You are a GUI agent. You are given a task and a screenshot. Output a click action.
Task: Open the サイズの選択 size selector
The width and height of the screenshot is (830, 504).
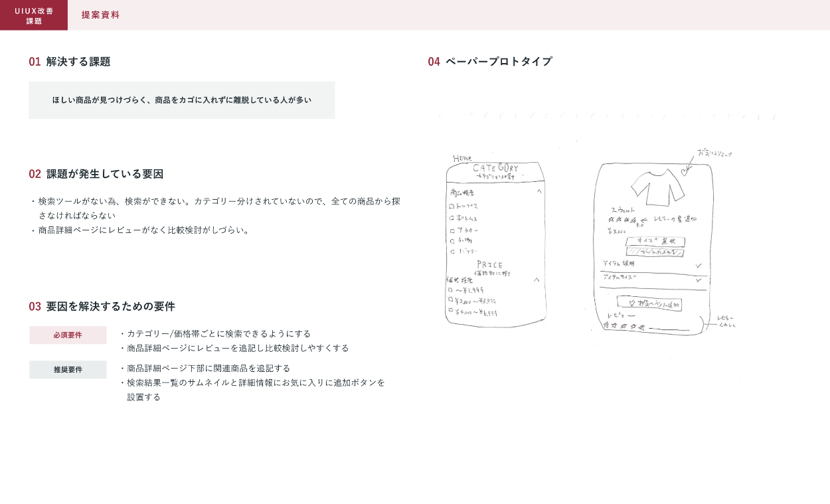click(655, 241)
